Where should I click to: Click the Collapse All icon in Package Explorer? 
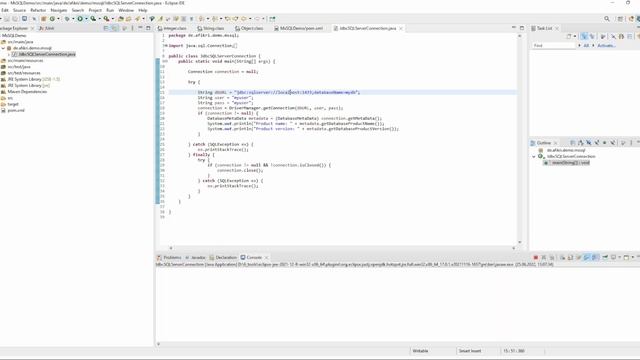(x=106, y=28)
